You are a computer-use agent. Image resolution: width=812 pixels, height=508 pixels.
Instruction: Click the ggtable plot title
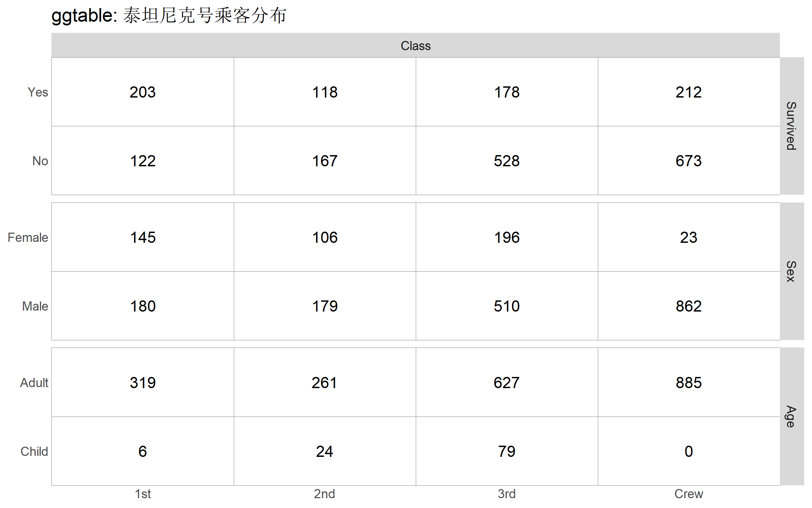(x=169, y=16)
